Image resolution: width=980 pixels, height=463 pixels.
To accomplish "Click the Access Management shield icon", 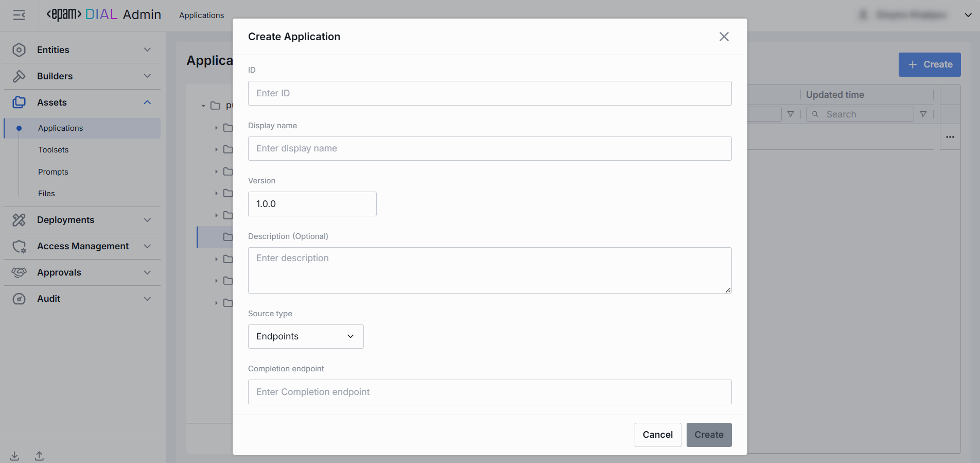I will [x=19, y=246].
